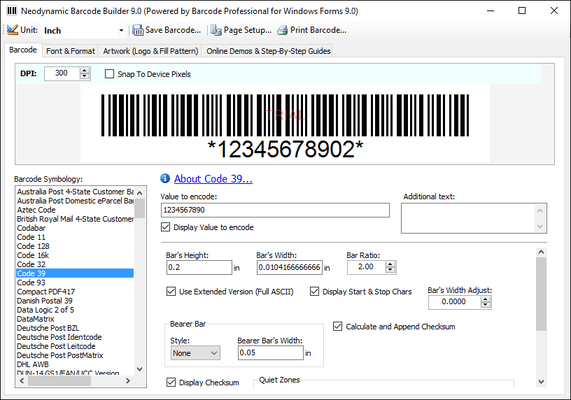Image resolution: width=571 pixels, height=400 pixels.
Task: Click the Page Setup icon
Action: pyautogui.click(x=216, y=30)
